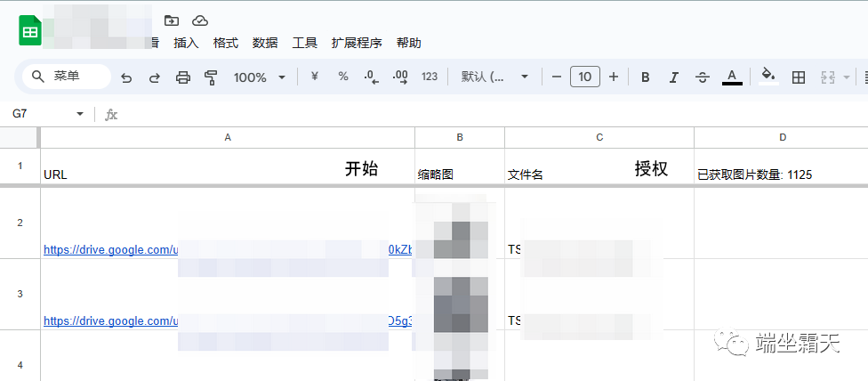868x381 pixels.
Task: Increase decimal places
Action: point(399,77)
